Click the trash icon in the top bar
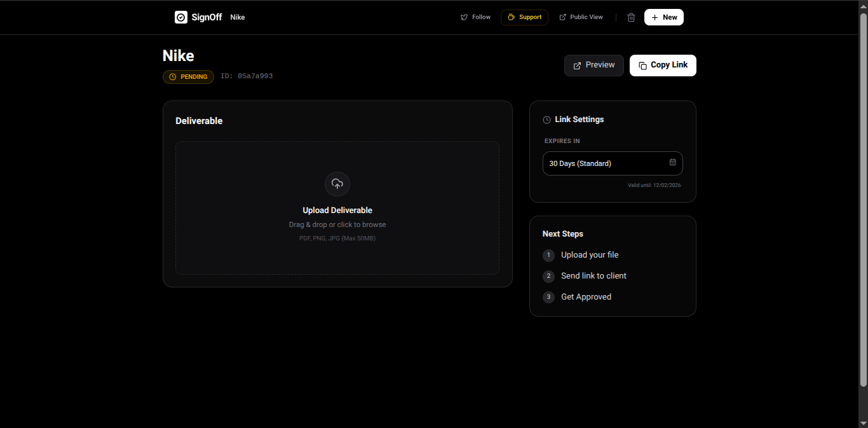This screenshot has height=428, width=868. [x=631, y=17]
